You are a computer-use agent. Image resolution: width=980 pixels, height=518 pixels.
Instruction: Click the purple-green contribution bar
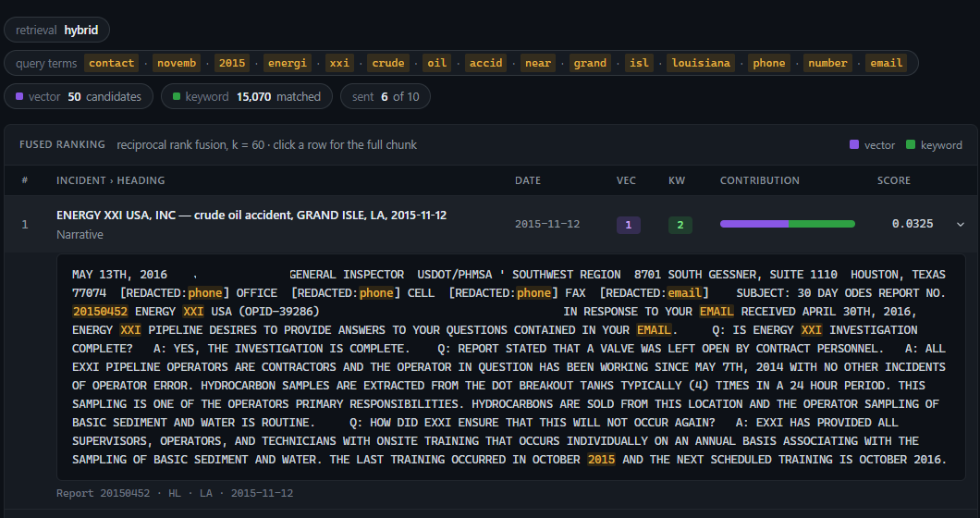[788, 224]
